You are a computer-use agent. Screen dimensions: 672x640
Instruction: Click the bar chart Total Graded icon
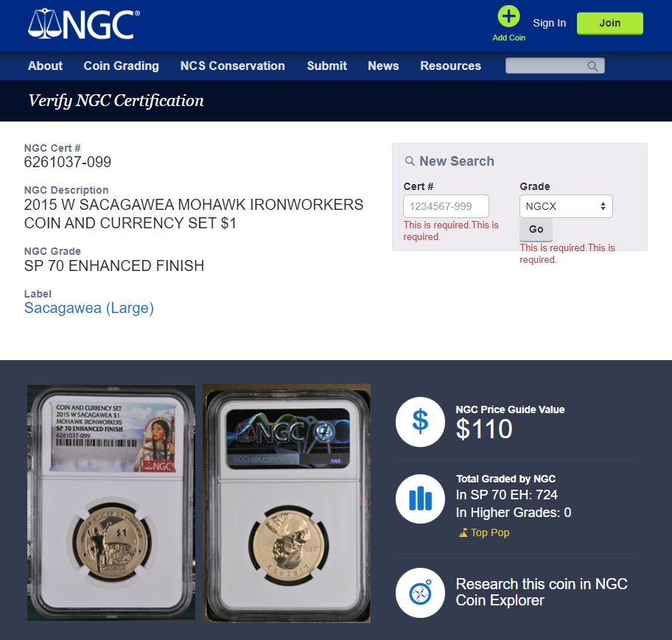pos(420,499)
